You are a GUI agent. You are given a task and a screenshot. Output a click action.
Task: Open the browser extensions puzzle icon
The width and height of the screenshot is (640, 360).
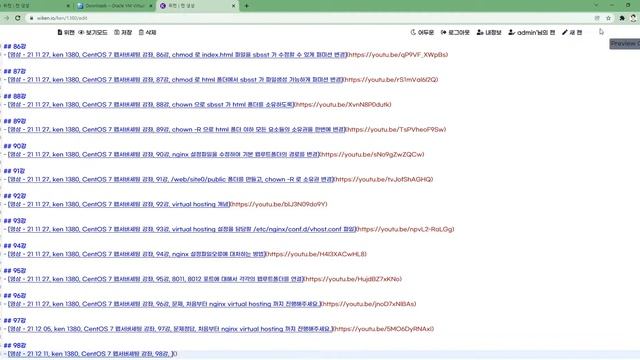pos(622,18)
